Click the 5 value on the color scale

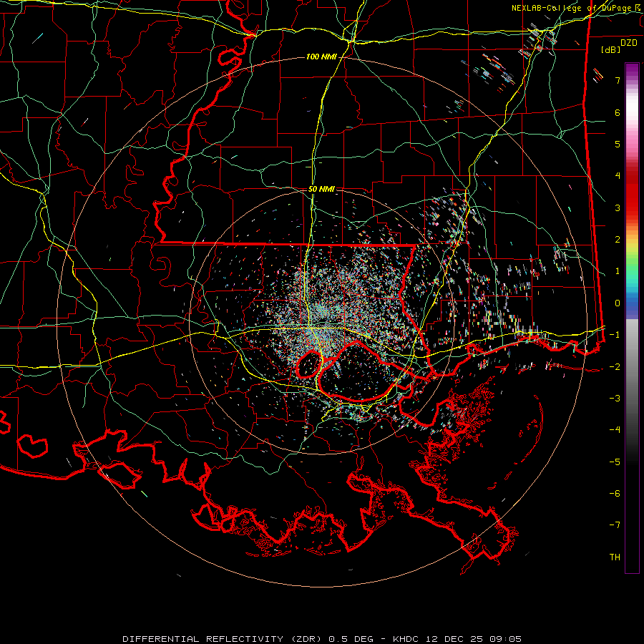coord(618,144)
